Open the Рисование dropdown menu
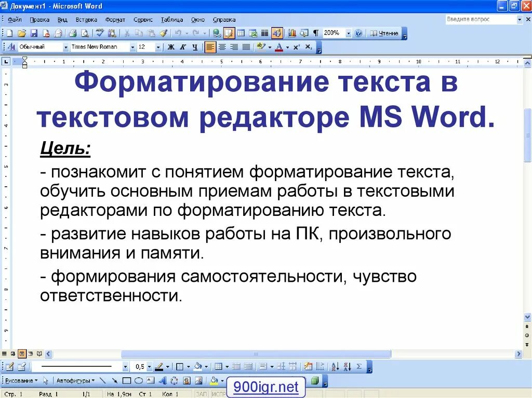The width and height of the screenshot is (532, 398). click(21, 381)
